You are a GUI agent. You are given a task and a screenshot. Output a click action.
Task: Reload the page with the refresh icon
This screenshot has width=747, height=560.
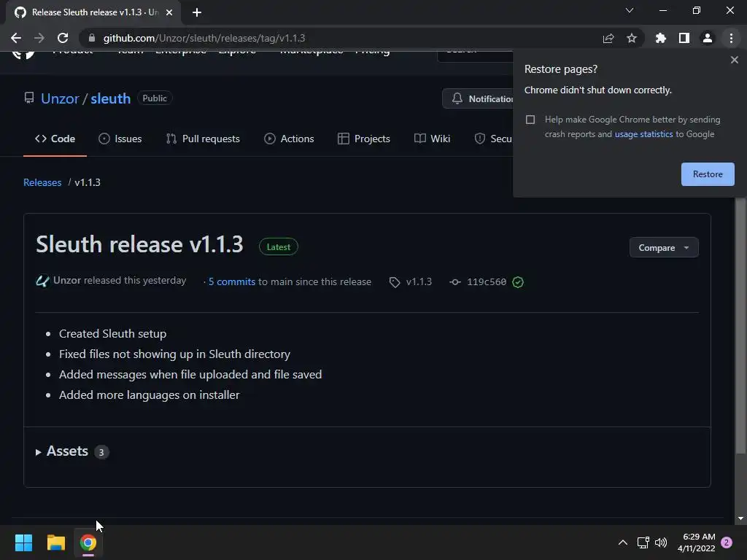tap(63, 38)
